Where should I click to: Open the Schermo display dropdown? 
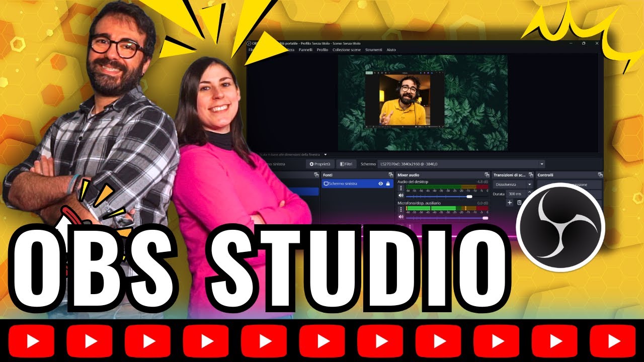pos(462,164)
